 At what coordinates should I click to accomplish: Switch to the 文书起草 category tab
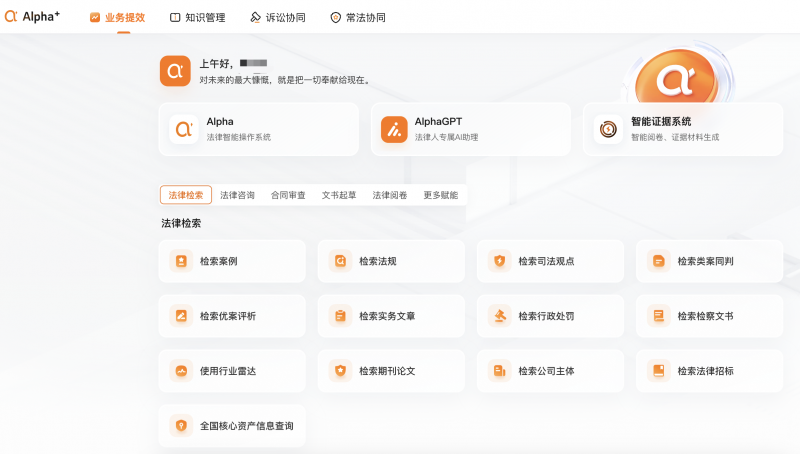(339, 195)
